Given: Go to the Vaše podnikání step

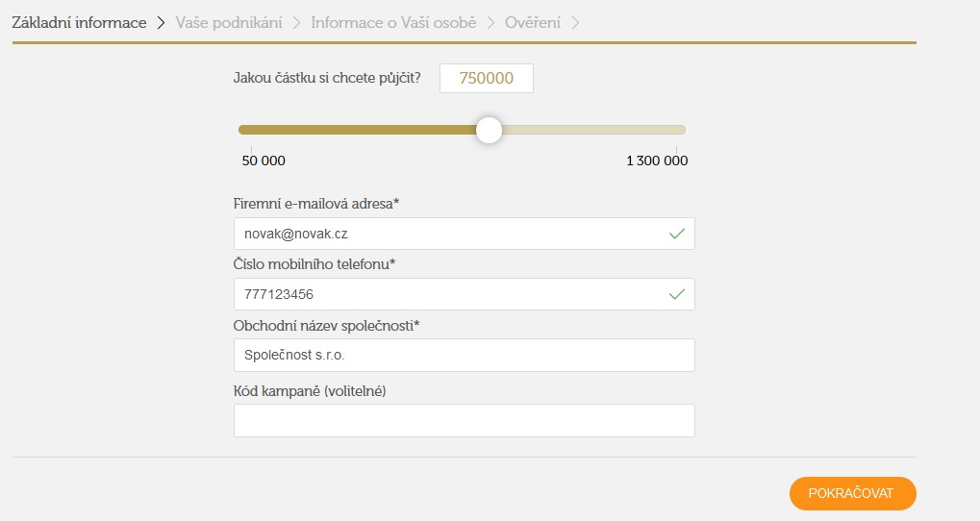Looking at the screenshot, I should click(229, 23).
